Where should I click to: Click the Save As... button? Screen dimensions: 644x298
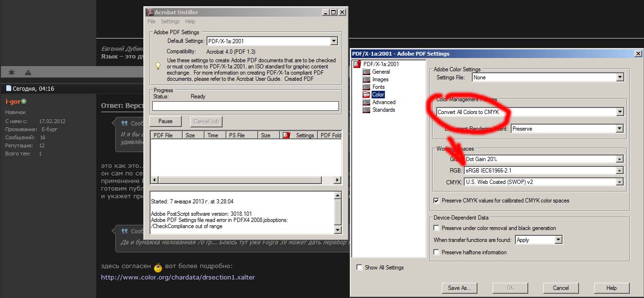click(x=459, y=288)
